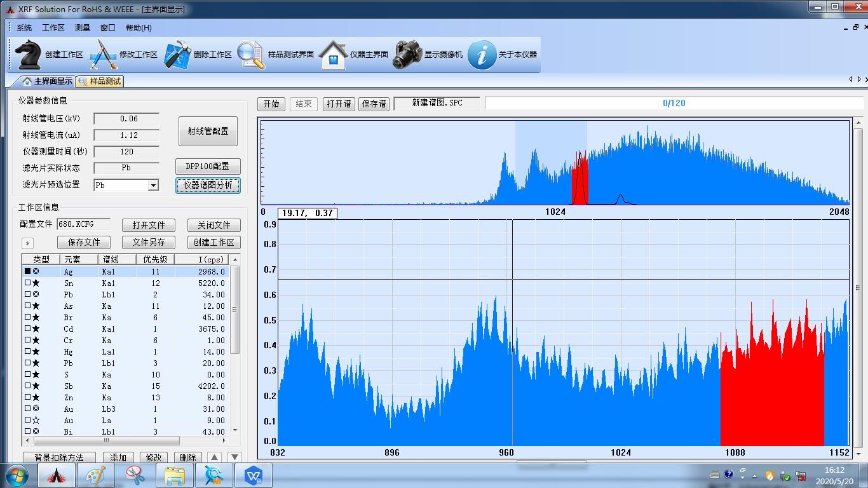Click the 仪器谱图分析 button

208,185
